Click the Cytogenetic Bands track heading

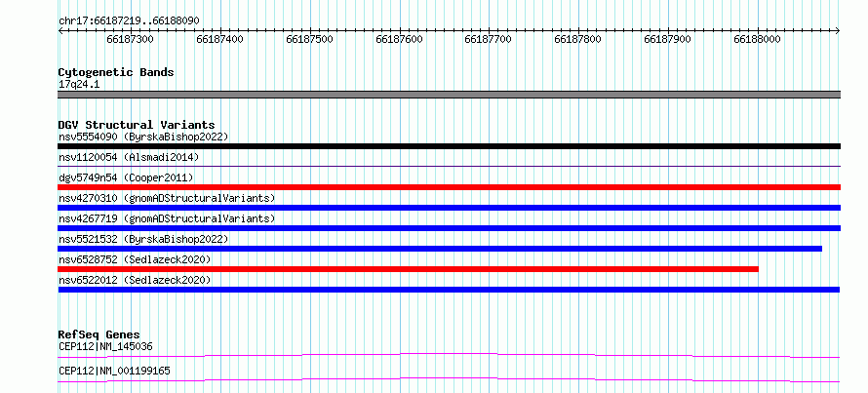pos(116,72)
